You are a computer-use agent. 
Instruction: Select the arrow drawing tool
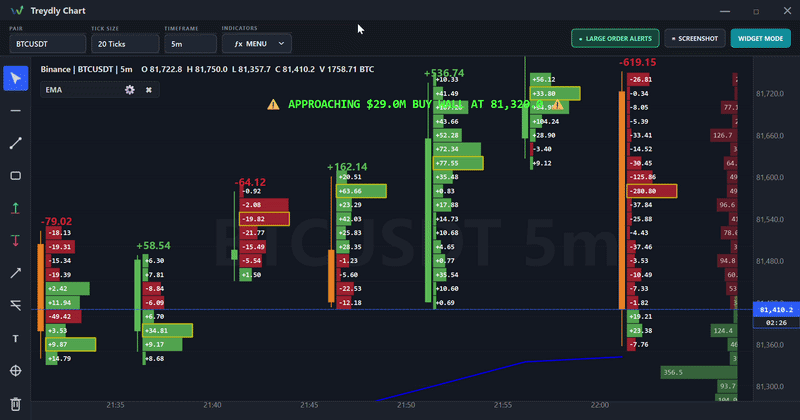16,273
